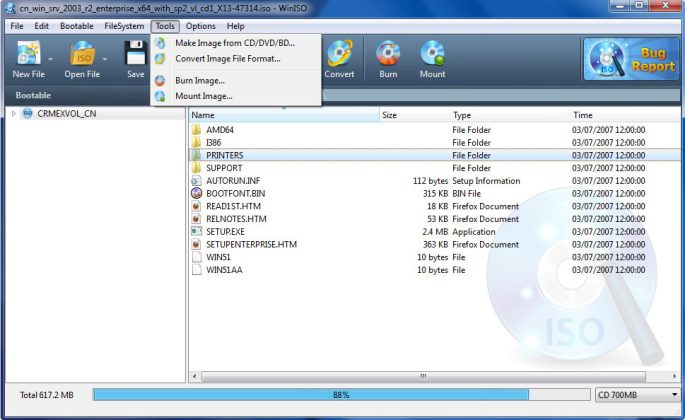
Task: Click the 112 bytes size cell
Action: pyautogui.click(x=430, y=180)
